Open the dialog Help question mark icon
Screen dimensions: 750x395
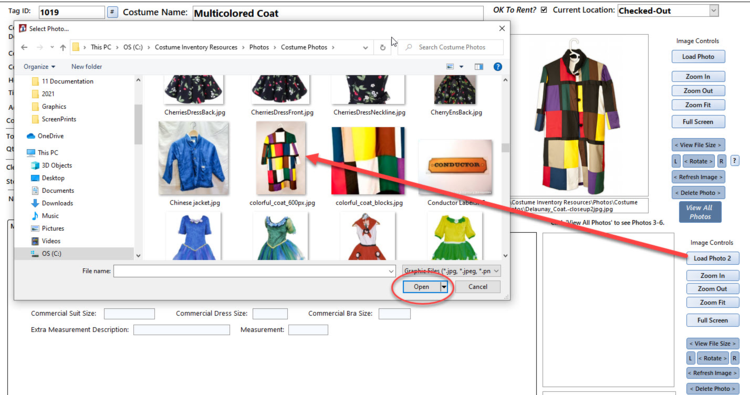[x=497, y=67]
